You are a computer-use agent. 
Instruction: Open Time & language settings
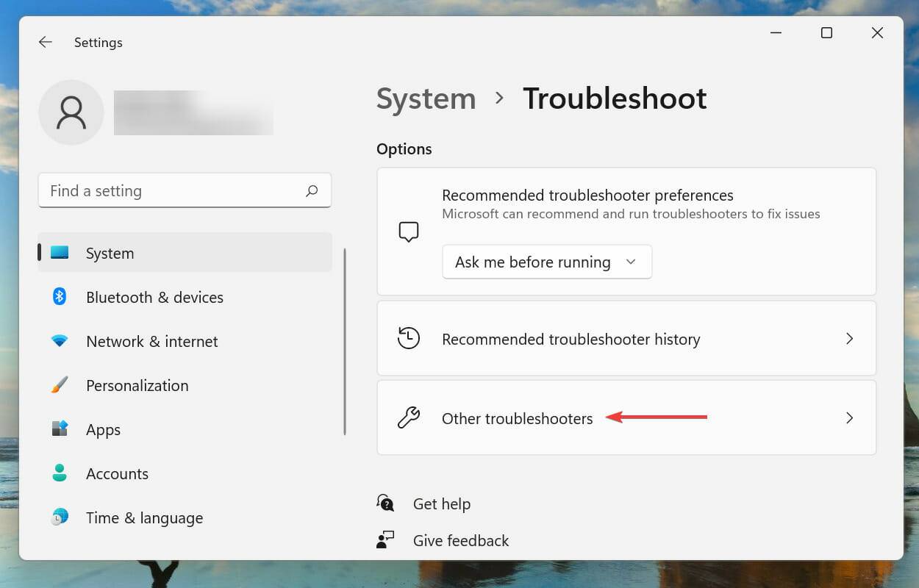click(185, 517)
